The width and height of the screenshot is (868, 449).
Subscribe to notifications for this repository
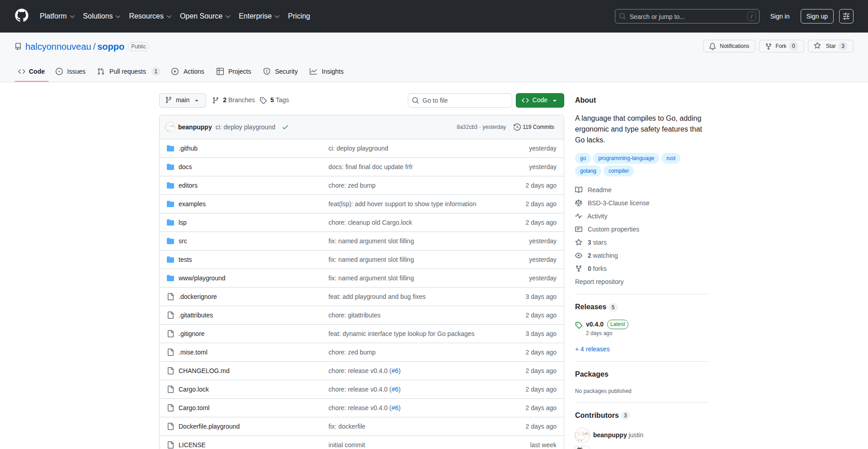pyautogui.click(x=729, y=46)
